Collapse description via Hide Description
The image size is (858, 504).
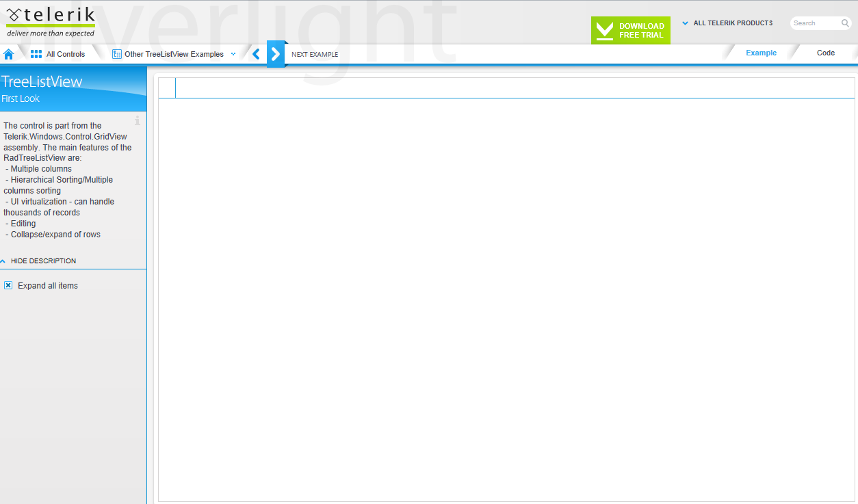tap(38, 261)
